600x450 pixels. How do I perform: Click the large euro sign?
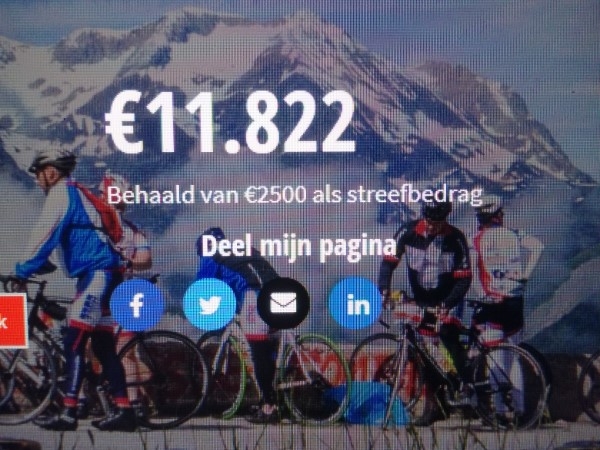point(123,123)
